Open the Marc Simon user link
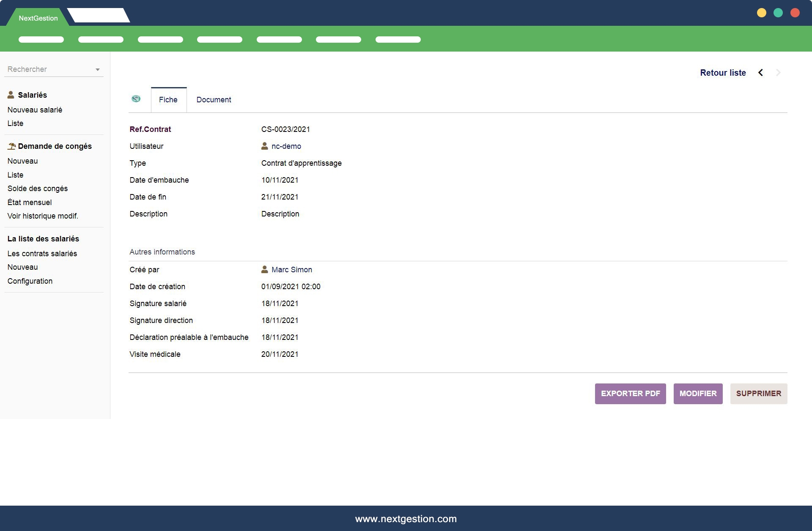This screenshot has height=531, width=812. 292,270
